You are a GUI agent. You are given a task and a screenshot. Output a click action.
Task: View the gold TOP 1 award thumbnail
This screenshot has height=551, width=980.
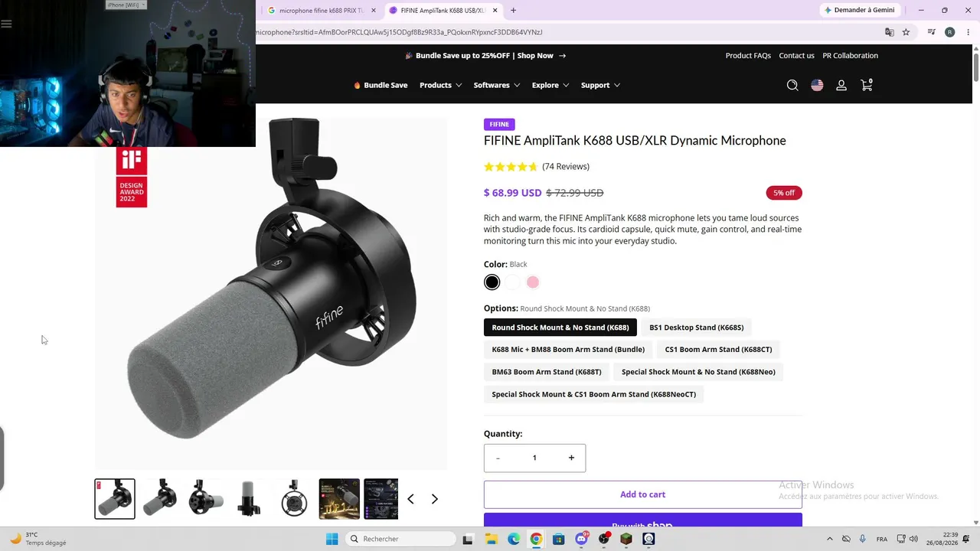click(339, 499)
